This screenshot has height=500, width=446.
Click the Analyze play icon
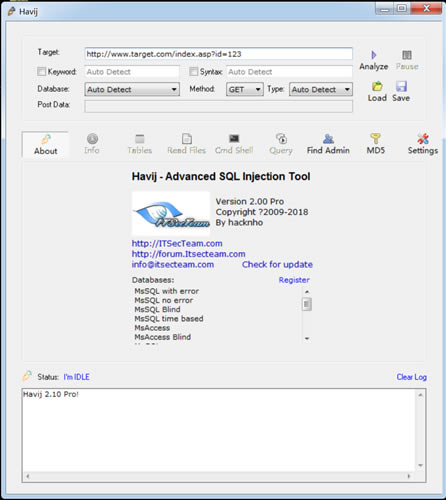point(373,55)
